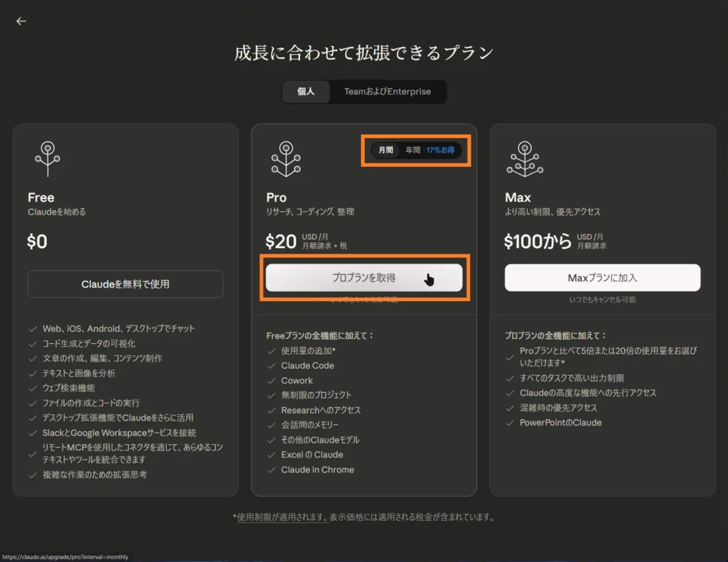This screenshot has width=728, height=562.
Task: Click the Maxプランに加入 button
Action: pyautogui.click(x=603, y=278)
